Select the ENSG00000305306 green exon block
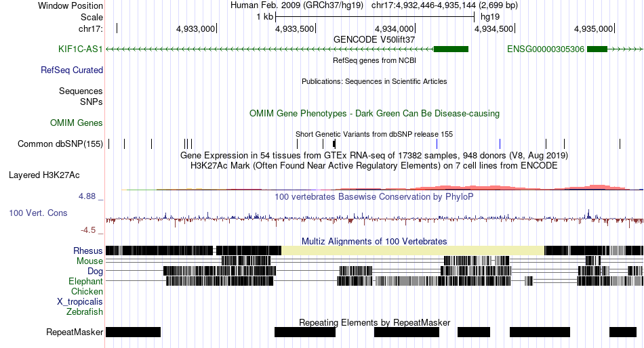Screen dimensions: 644x348 [x=597, y=49]
